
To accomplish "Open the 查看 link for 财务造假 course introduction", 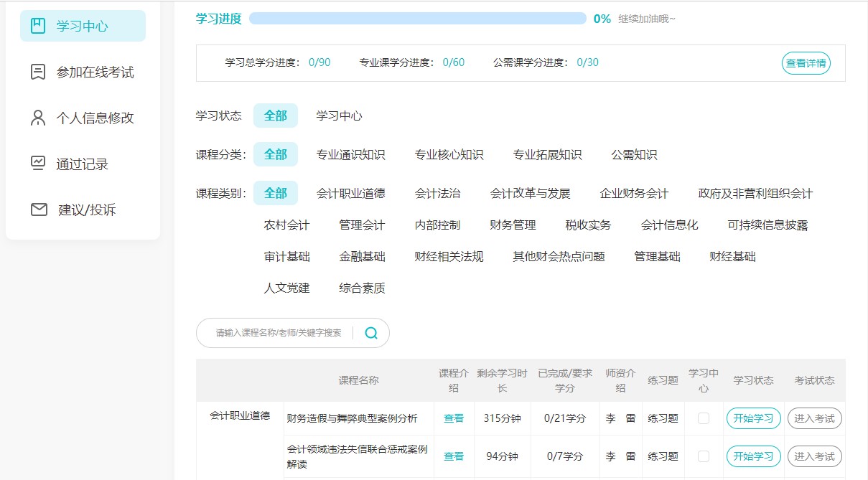I will [454, 418].
